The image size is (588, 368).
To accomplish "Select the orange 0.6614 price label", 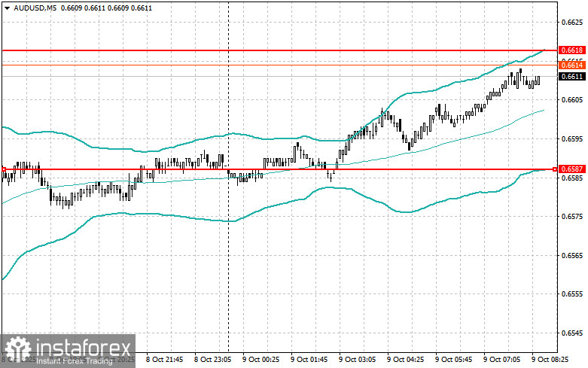I will [x=572, y=65].
